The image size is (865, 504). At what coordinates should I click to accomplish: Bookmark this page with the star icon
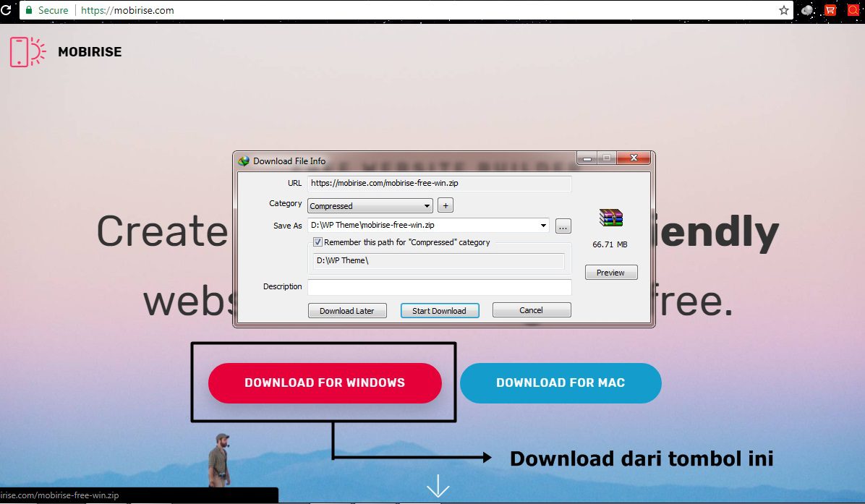(x=783, y=10)
